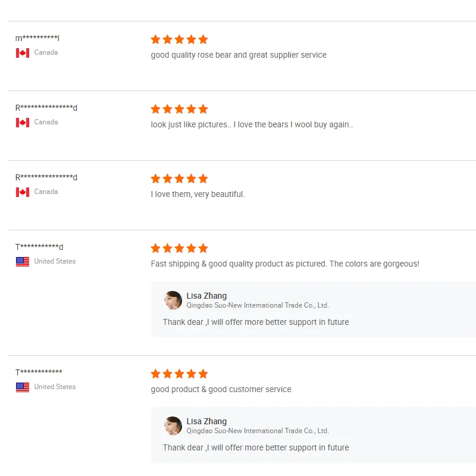This screenshot has height=476, width=476.
Task: Click star rating on "Fast shipping" review
Action: [179, 249]
